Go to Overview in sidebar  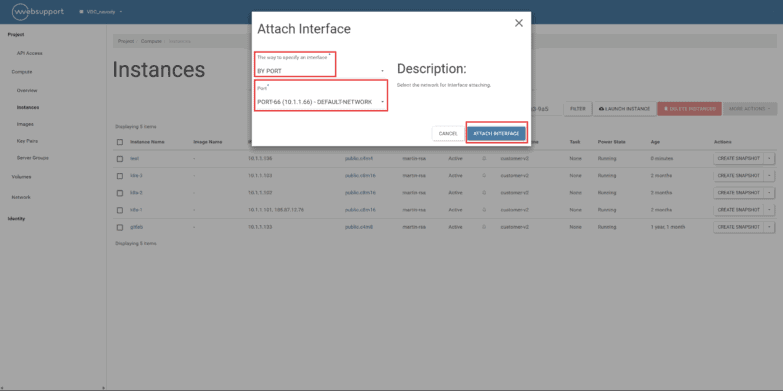click(x=27, y=90)
